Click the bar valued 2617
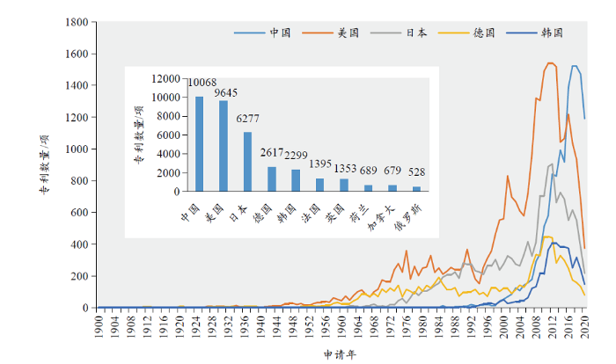This screenshot has width=616, height=364. pos(272,179)
